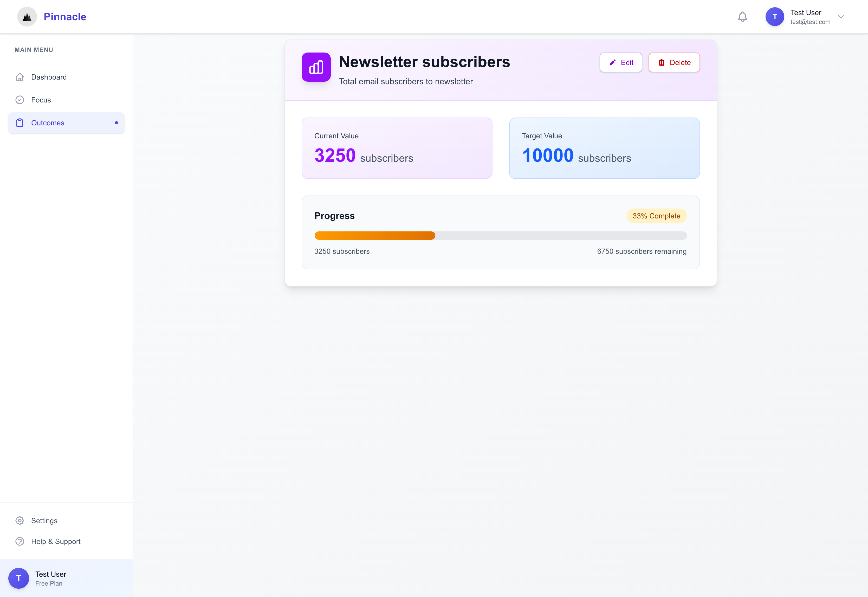Click the Help & Support question icon
868x597 pixels.
click(x=20, y=541)
